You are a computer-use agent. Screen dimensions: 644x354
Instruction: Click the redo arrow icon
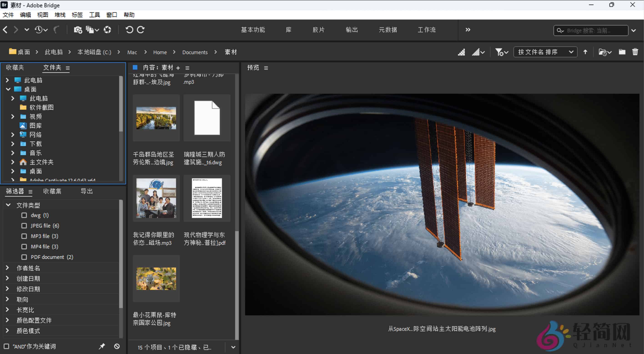click(141, 30)
